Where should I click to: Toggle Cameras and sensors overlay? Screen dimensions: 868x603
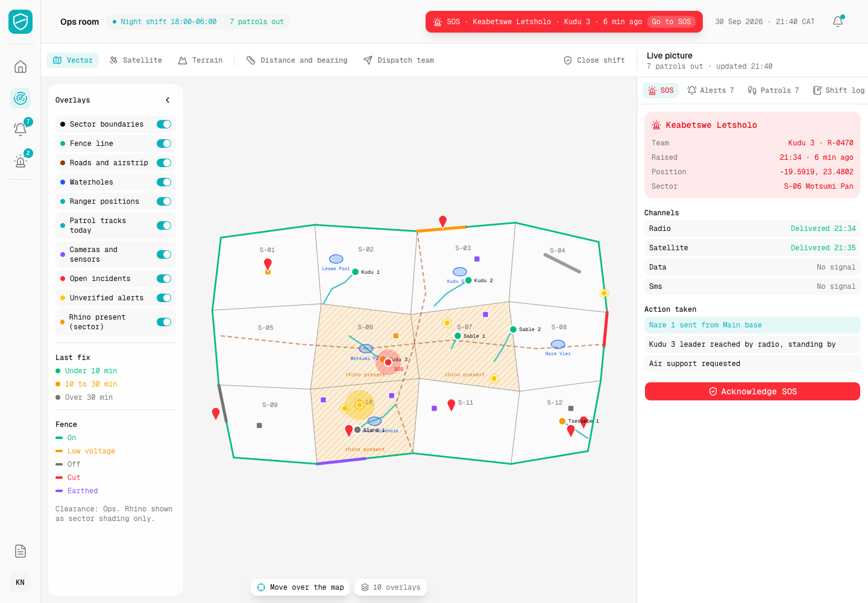pyautogui.click(x=164, y=254)
